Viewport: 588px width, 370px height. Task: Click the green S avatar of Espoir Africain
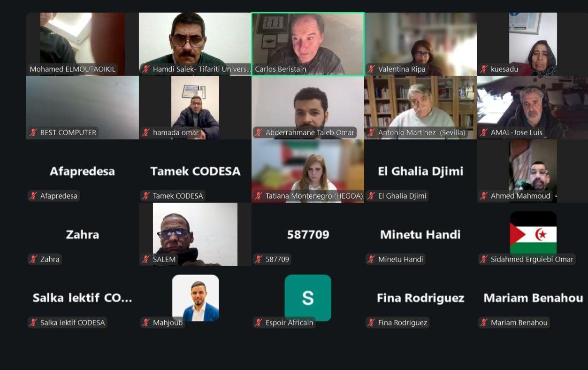(308, 298)
